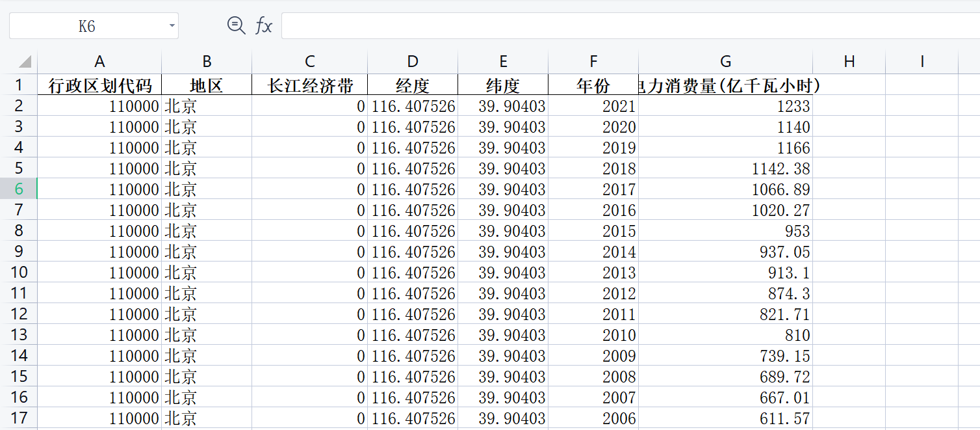Select column C header
980x430 pixels.
pyautogui.click(x=309, y=62)
